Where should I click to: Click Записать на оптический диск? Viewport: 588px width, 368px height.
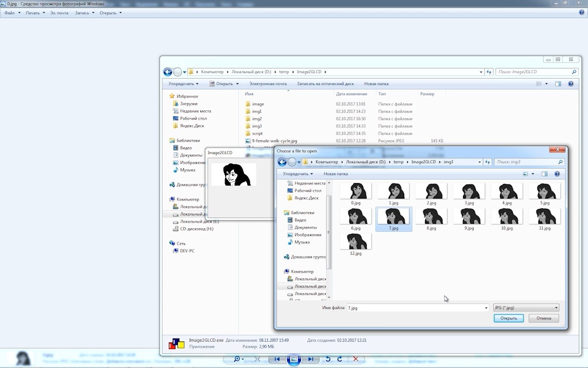[x=325, y=84]
